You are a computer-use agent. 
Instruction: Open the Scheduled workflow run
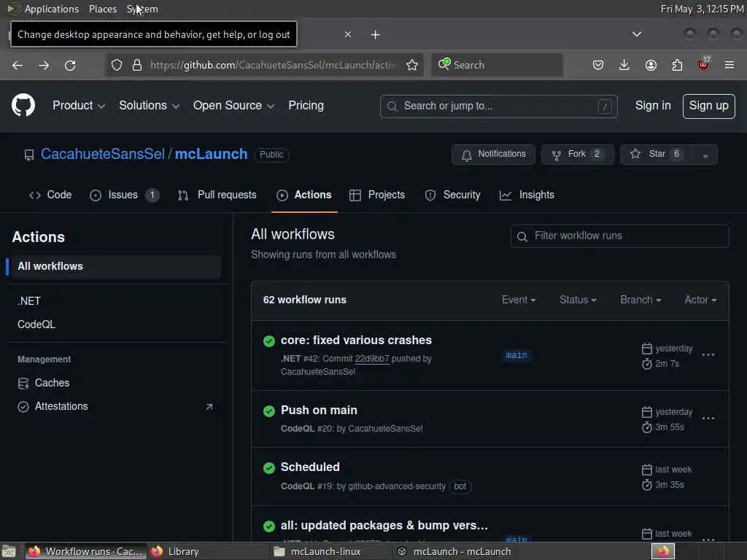(310, 467)
